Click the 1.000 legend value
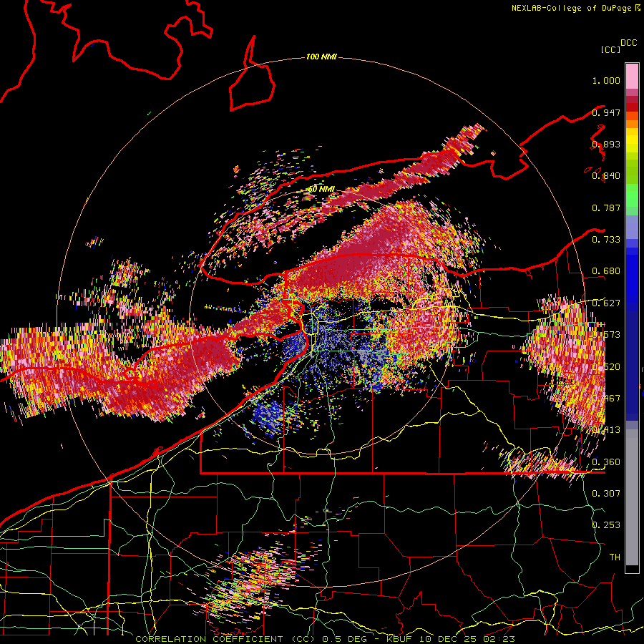644x644 pixels. point(606,80)
